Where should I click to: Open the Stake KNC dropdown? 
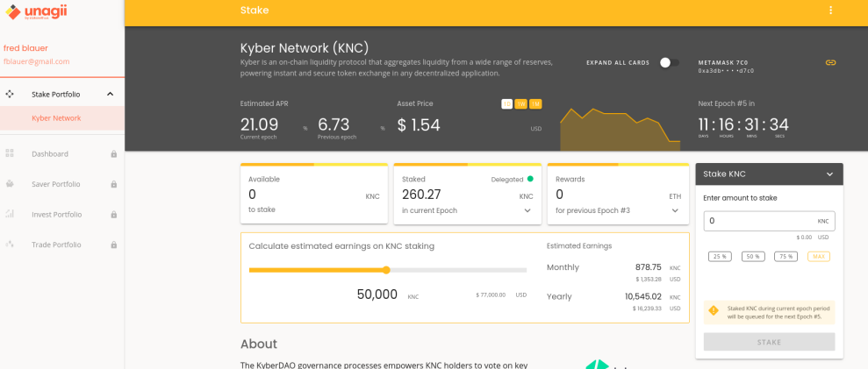coord(829,174)
